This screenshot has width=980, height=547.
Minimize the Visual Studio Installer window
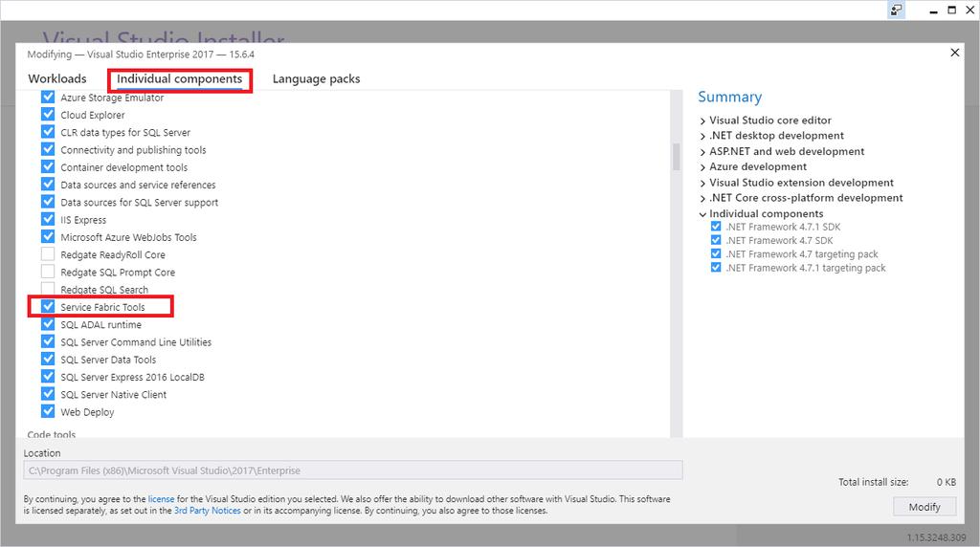pos(933,11)
